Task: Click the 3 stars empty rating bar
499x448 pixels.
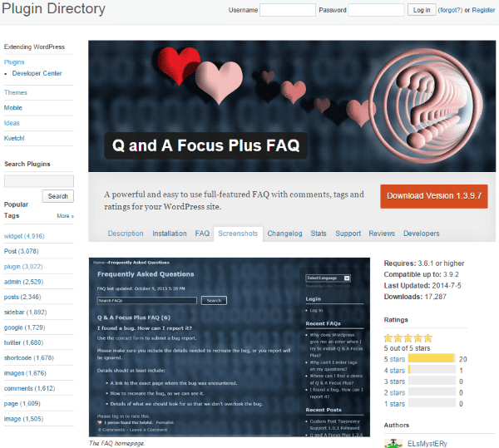Action: [x=432, y=381]
